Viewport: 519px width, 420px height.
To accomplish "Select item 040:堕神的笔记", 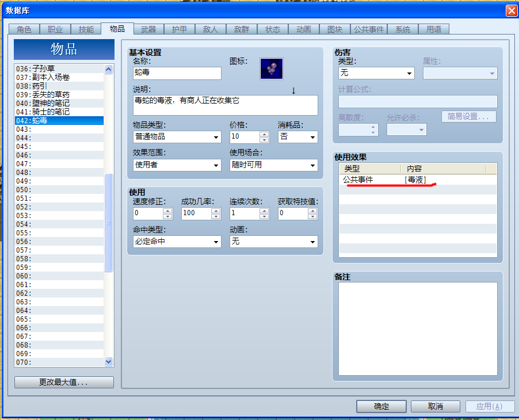I will pyautogui.click(x=59, y=103).
